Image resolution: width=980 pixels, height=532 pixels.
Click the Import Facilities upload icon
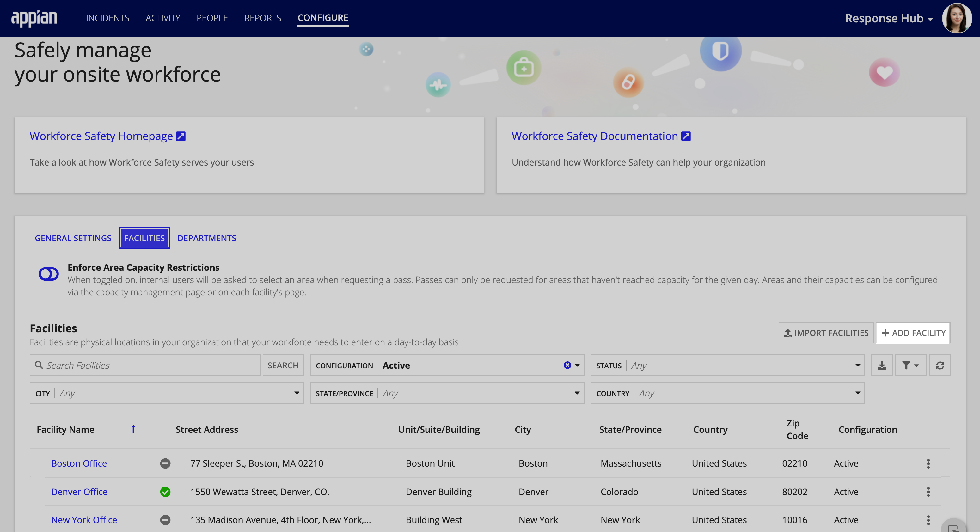[x=787, y=332]
